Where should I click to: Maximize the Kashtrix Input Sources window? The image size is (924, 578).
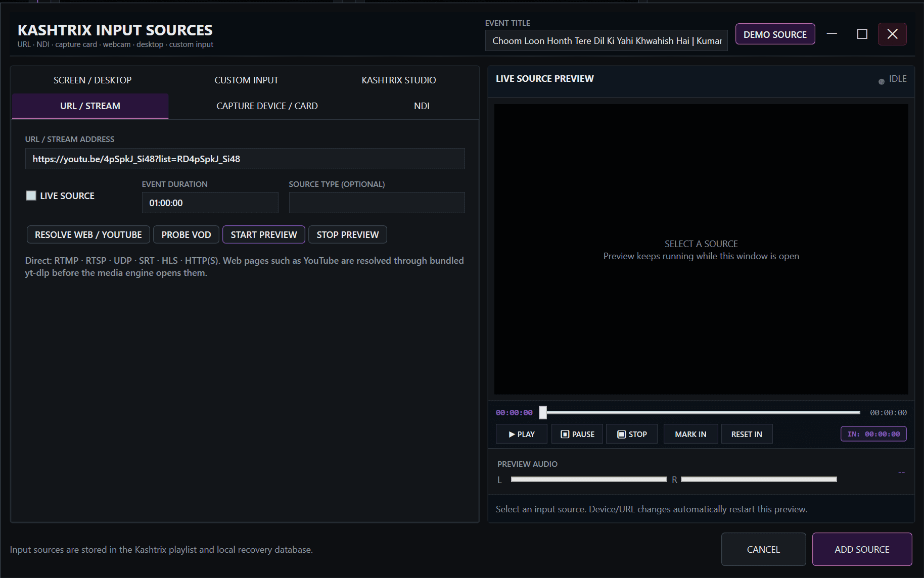click(862, 34)
